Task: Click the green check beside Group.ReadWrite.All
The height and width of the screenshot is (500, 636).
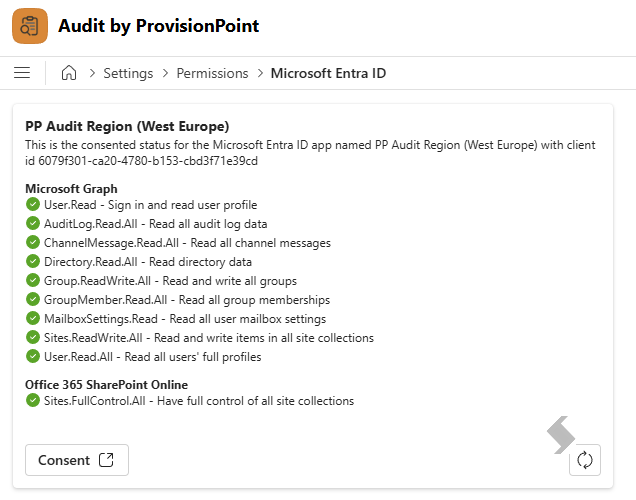Action: click(x=33, y=280)
